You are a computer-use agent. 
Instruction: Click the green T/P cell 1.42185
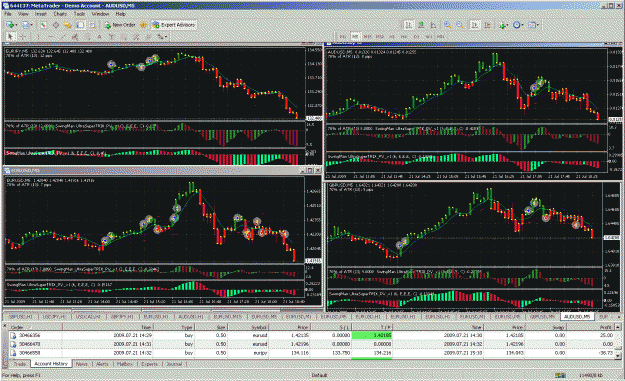pyautogui.click(x=371, y=336)
